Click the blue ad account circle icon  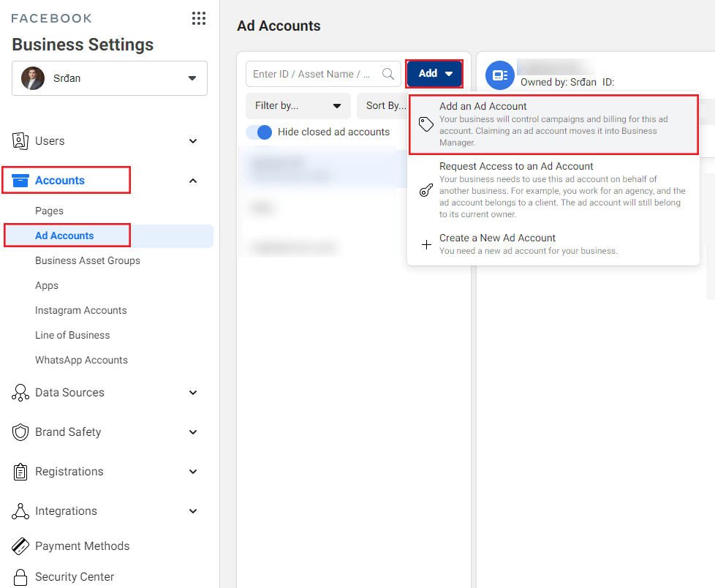(500, 75)
